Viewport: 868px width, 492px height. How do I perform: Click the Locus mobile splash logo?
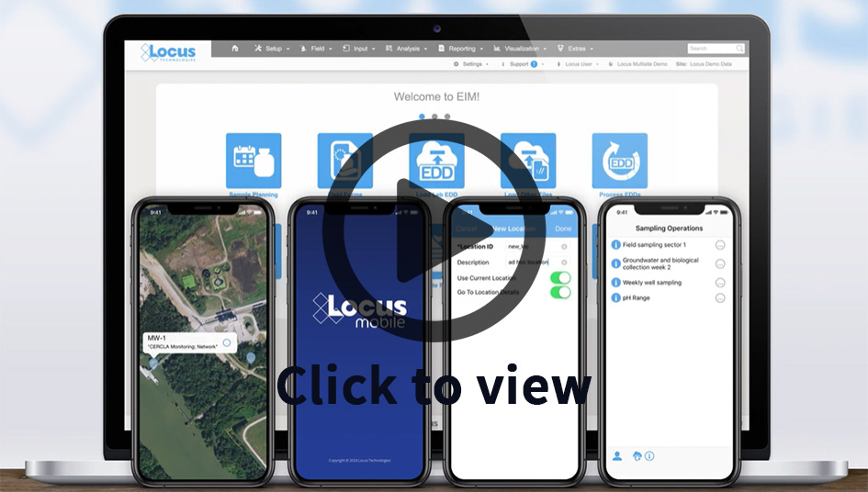[x=360, y=310]
